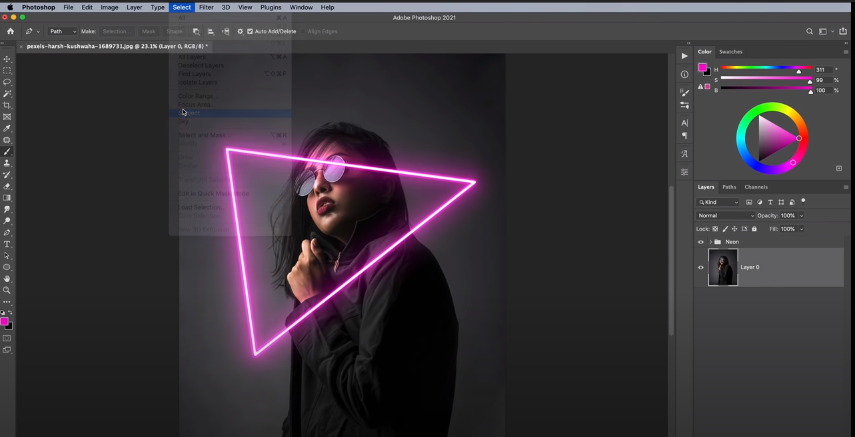The height and width of the screenshot is (437, 855).
Task: Toggle the Auto Add/Delete checkbox
Action: pos(250,31)
